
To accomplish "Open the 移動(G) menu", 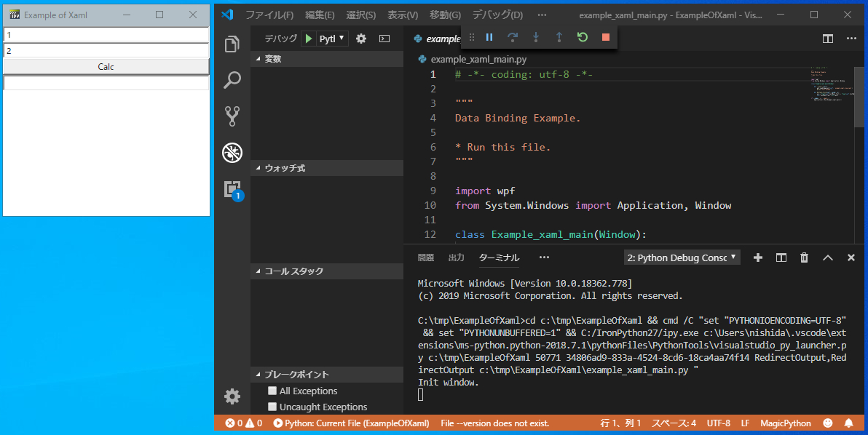I will pyautogui.click(x=445, y=15).
